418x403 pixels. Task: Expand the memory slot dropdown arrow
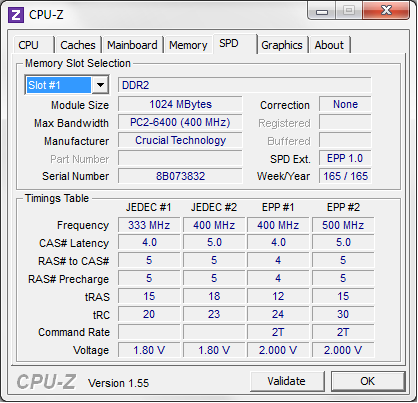coord(100,85)
